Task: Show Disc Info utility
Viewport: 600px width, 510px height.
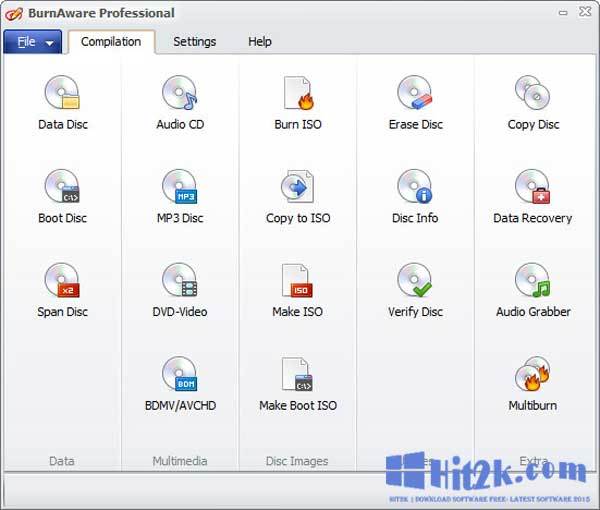Action: click(x=415, y=196)
